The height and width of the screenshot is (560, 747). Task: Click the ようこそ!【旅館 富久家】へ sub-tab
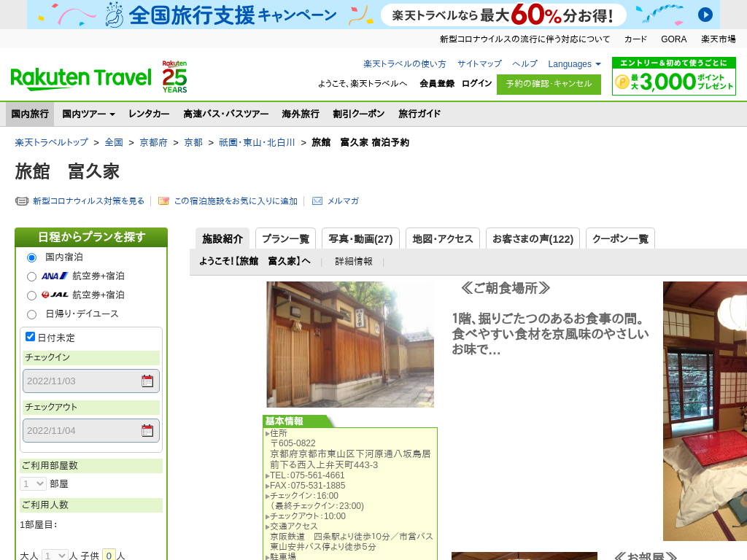(255, 262)
